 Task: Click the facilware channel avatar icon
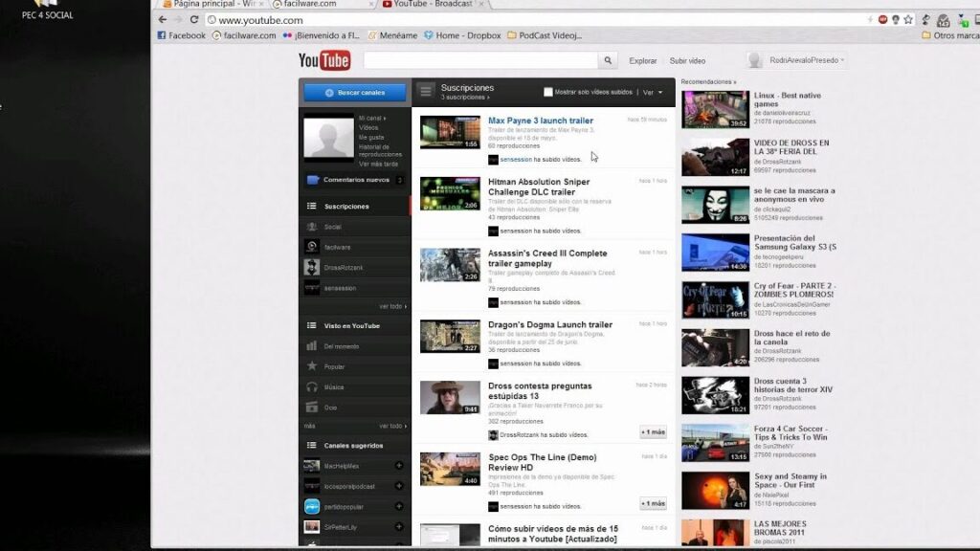[x=311, y=247]
